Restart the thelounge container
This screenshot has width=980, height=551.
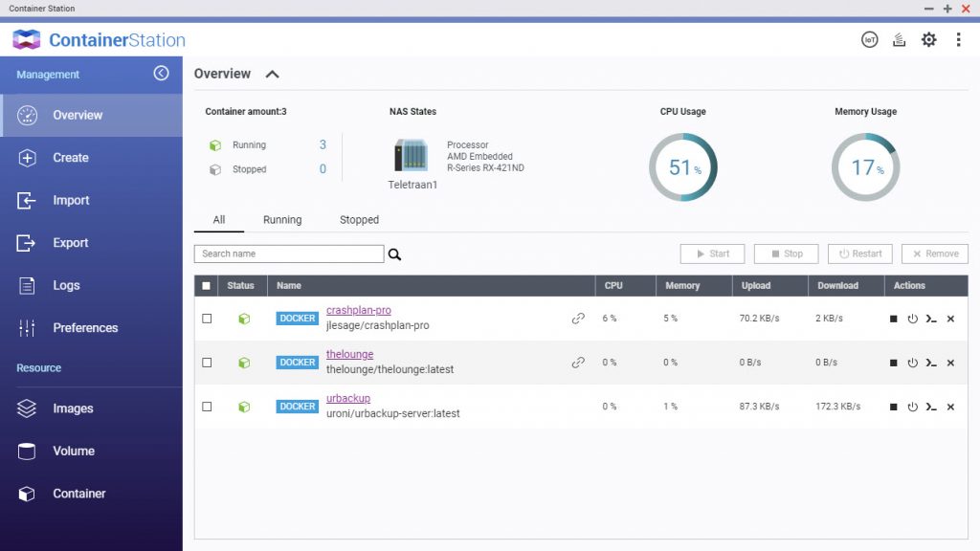point(912,363)
